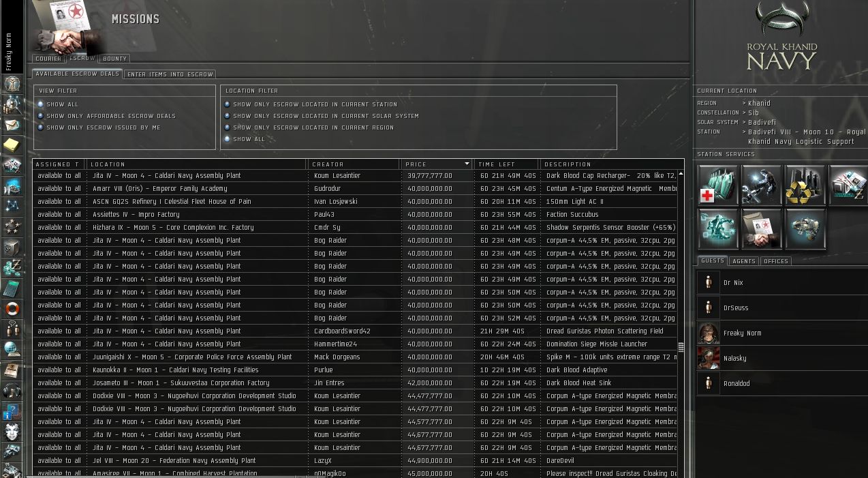This screenshot has width=868, height=478.
Task: Click the white face icon in sidebar
Action: coord(12,432)
